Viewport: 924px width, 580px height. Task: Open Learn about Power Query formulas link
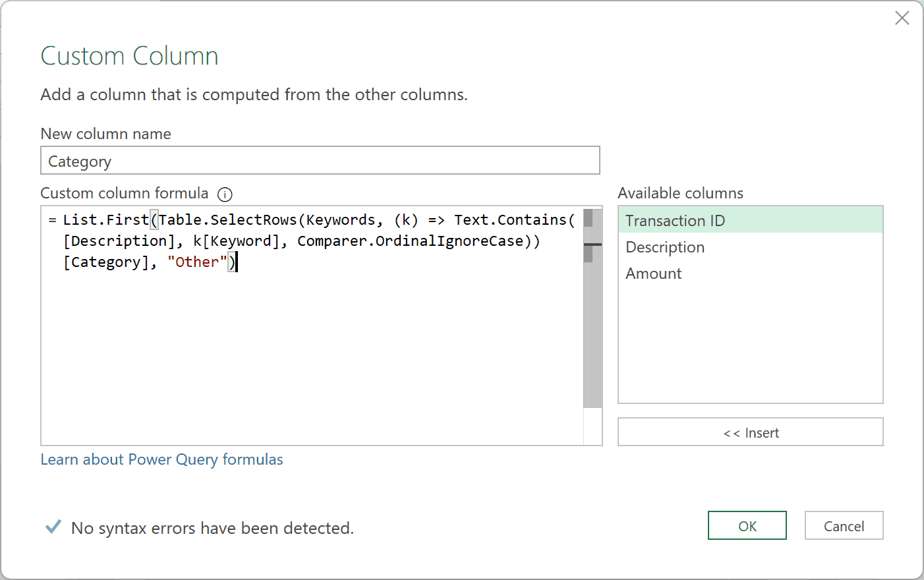(161, 459)
